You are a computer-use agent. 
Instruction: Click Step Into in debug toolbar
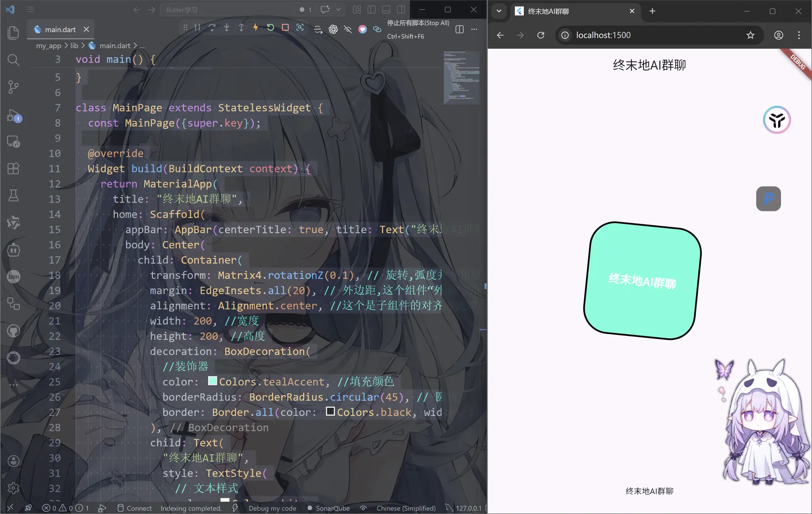coord(227,27)
